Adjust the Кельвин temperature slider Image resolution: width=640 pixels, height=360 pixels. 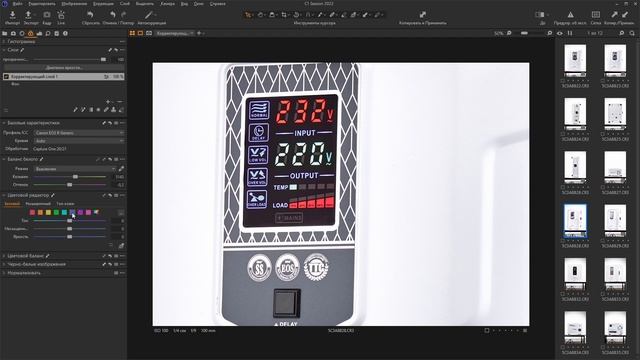click(70, 177)
